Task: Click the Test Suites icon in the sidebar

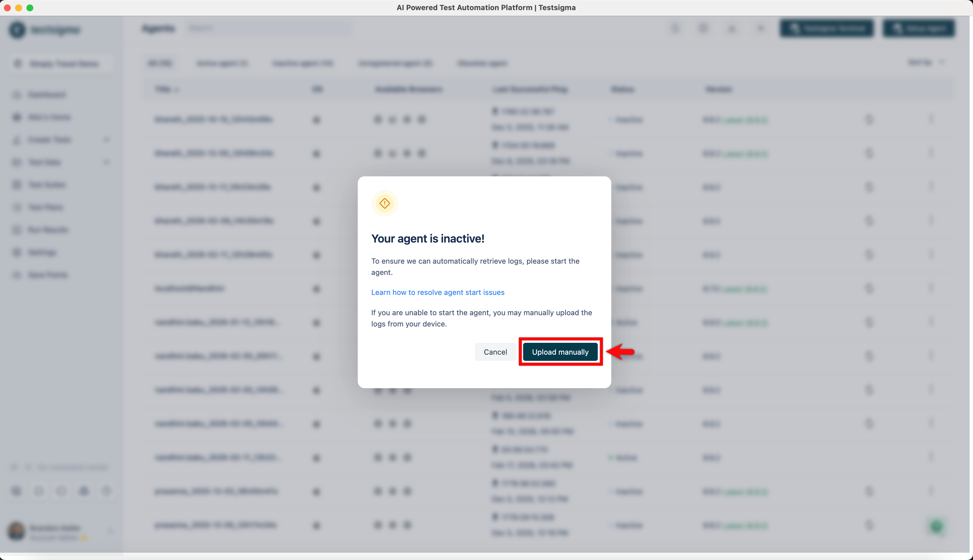Action: pyautogui.click(x=17, y=185)
